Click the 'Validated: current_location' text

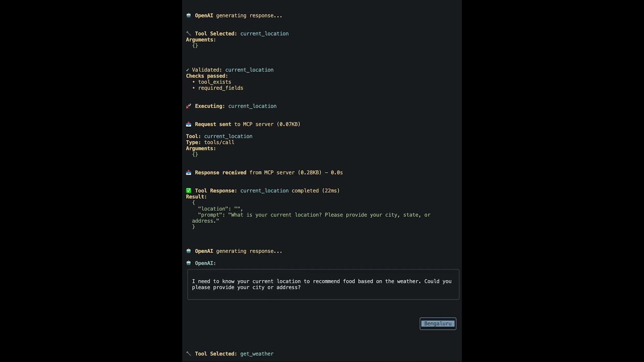[232, 70]
